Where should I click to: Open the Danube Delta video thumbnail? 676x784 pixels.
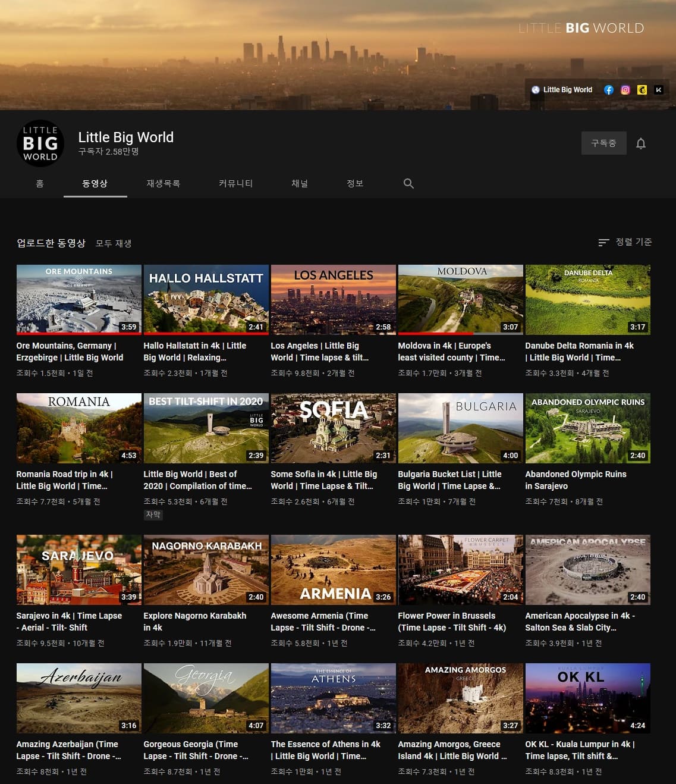[588, 300]
